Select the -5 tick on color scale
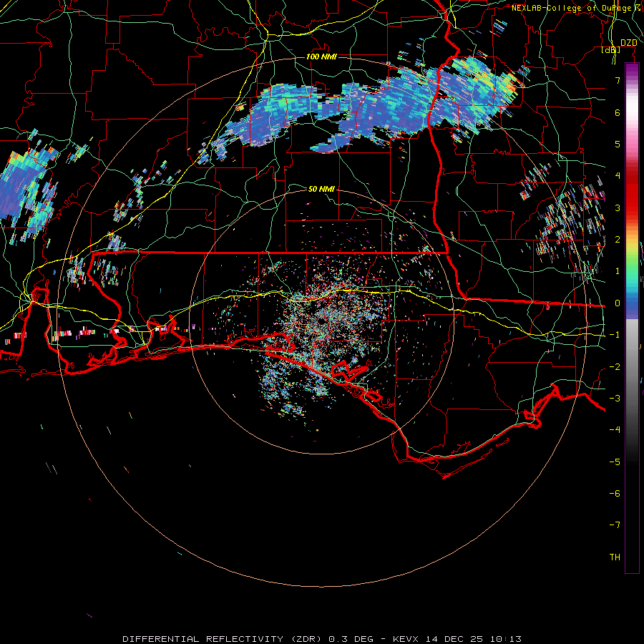This screenshot has height=644, width=644. point(615,462)
